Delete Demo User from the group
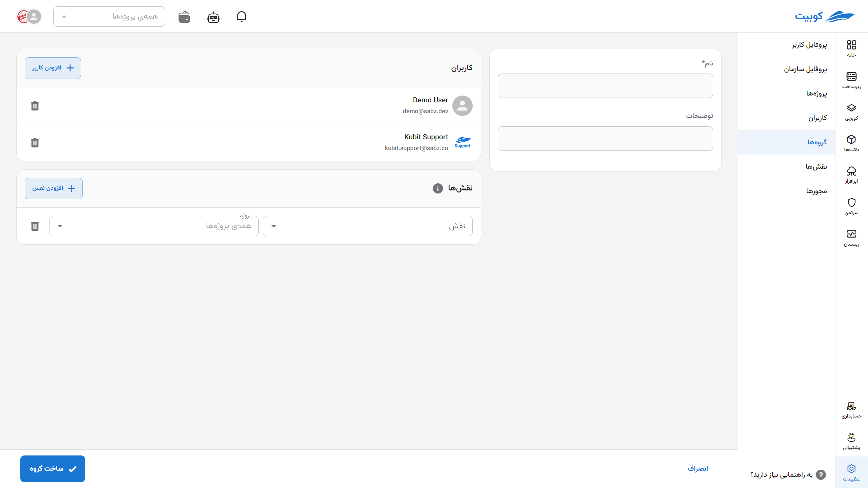The image size is (868, 488). [x=35, y=106]
